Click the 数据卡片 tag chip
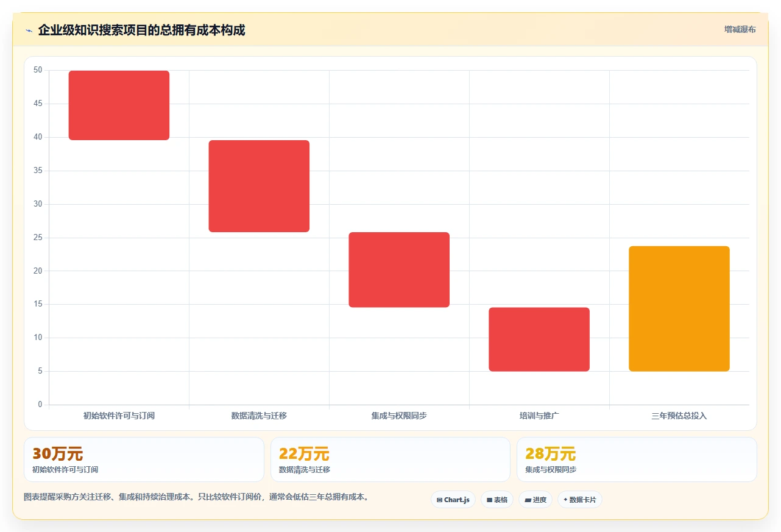 click(580, 500)
